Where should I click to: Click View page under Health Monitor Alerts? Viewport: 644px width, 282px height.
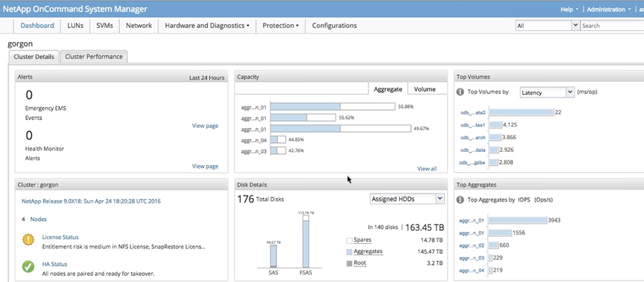click(205, 166)
